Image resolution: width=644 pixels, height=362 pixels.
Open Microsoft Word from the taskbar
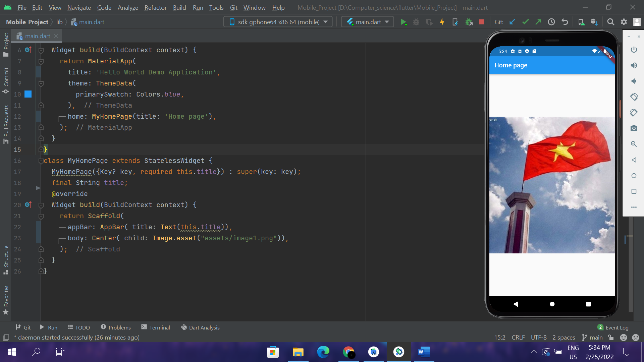click(x=424, y=352)
